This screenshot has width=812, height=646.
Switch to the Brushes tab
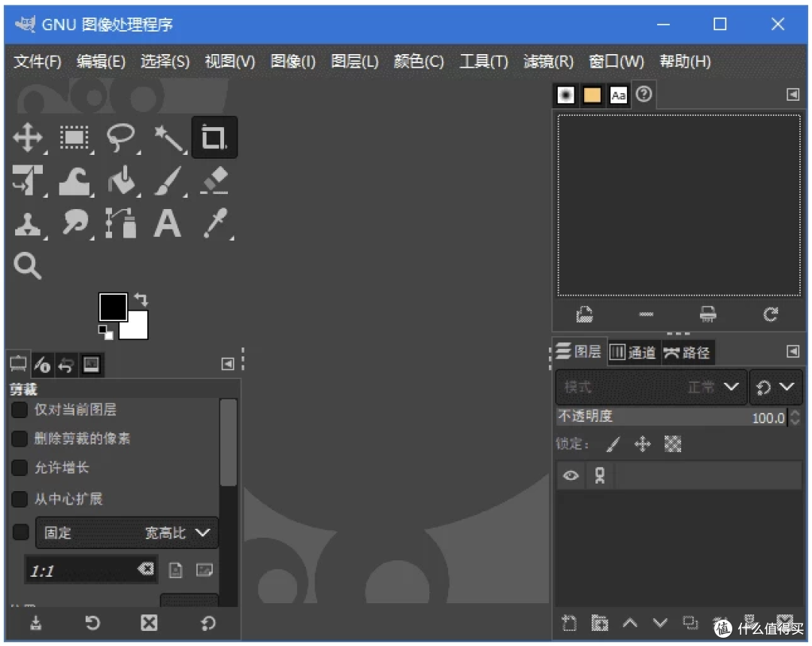566,96
